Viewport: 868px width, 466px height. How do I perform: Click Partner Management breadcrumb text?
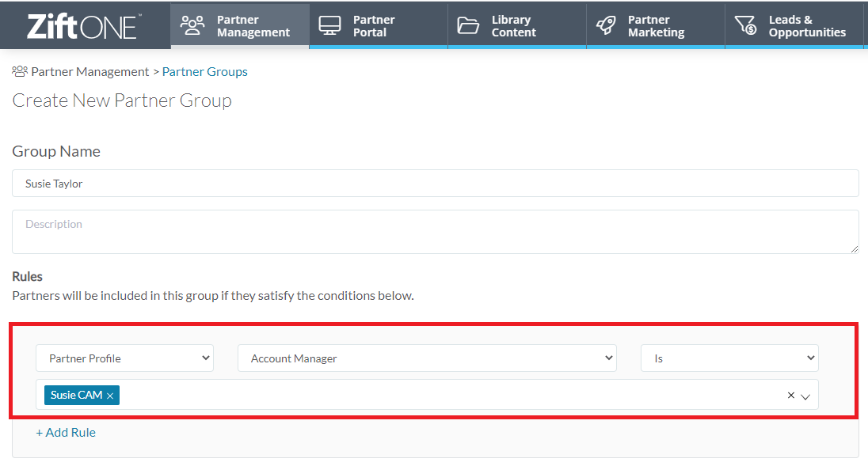click(89, 72)
